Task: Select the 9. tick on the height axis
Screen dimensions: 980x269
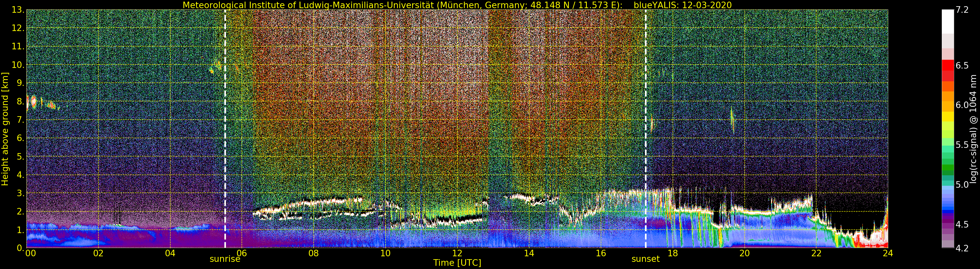Action: pos(20,83)
